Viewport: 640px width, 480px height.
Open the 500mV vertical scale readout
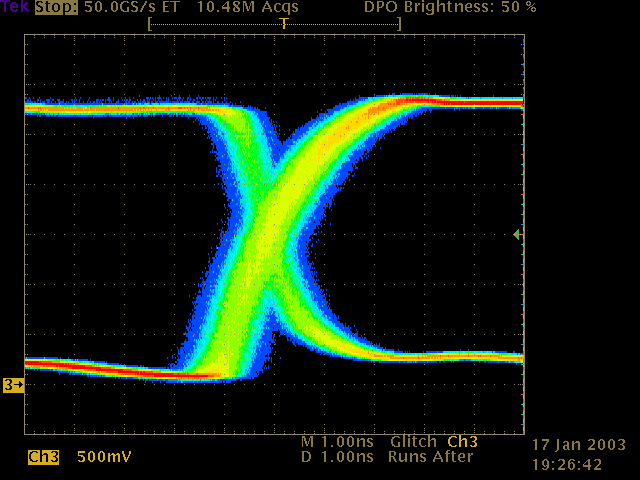point(104,457)
